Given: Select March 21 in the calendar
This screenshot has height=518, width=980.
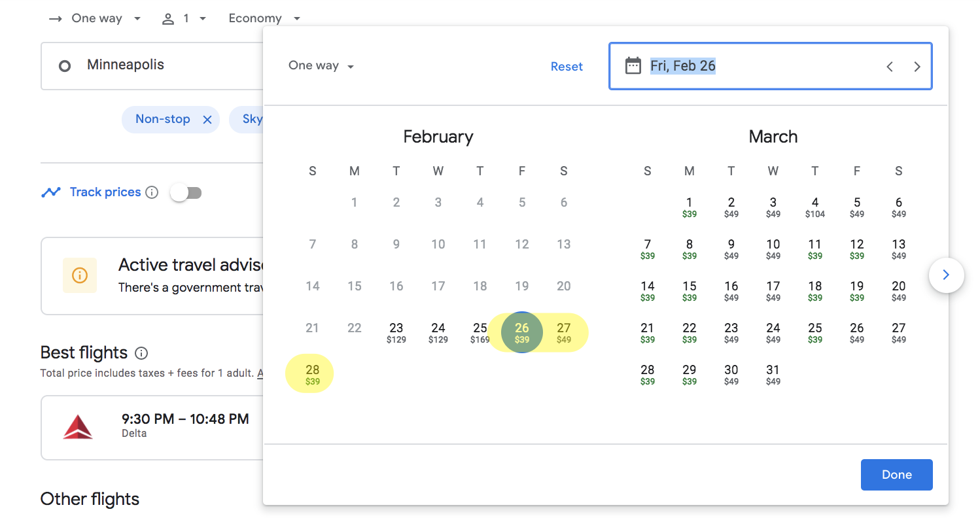Looking at the screenshot, I should point(648,332).
